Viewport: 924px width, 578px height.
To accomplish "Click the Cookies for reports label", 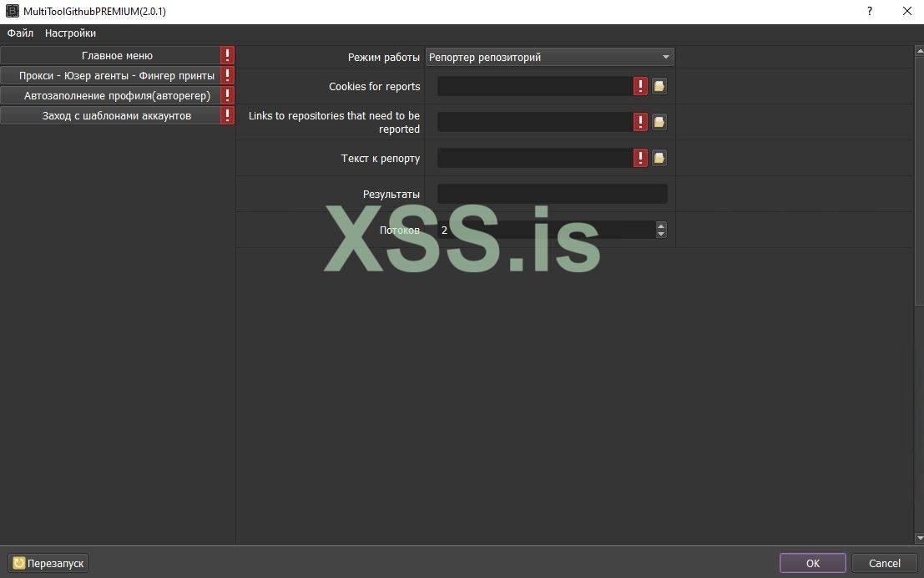I will click(374, 87).
